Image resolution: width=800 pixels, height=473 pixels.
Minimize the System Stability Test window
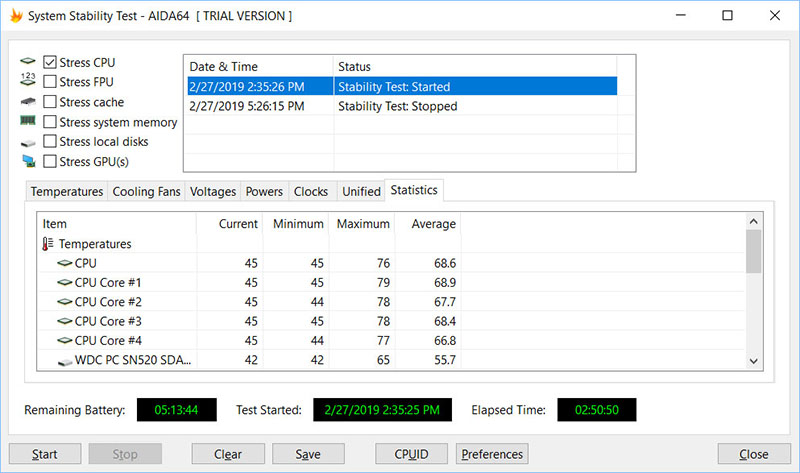pyautogui.click(x=681, y=15)
